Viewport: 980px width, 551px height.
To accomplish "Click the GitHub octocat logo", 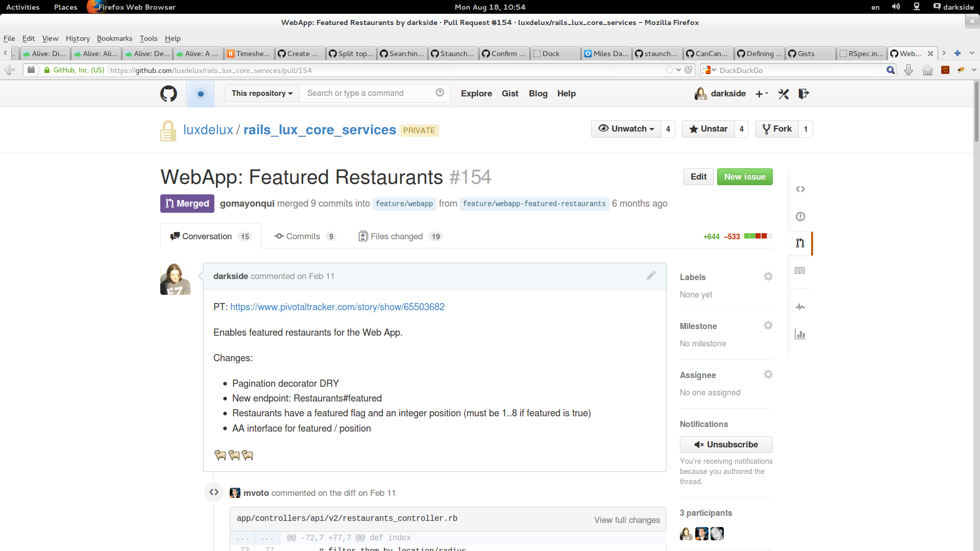I will (168, 93).
